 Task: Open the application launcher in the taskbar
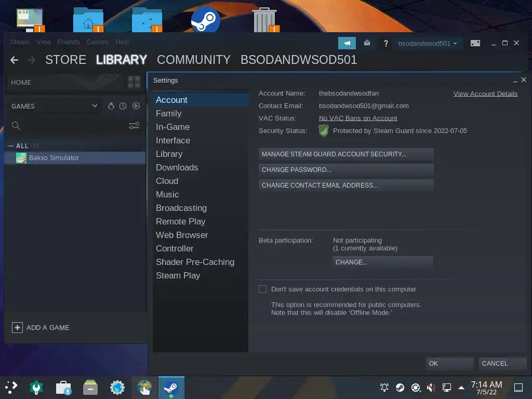click(x=11, y=388)
